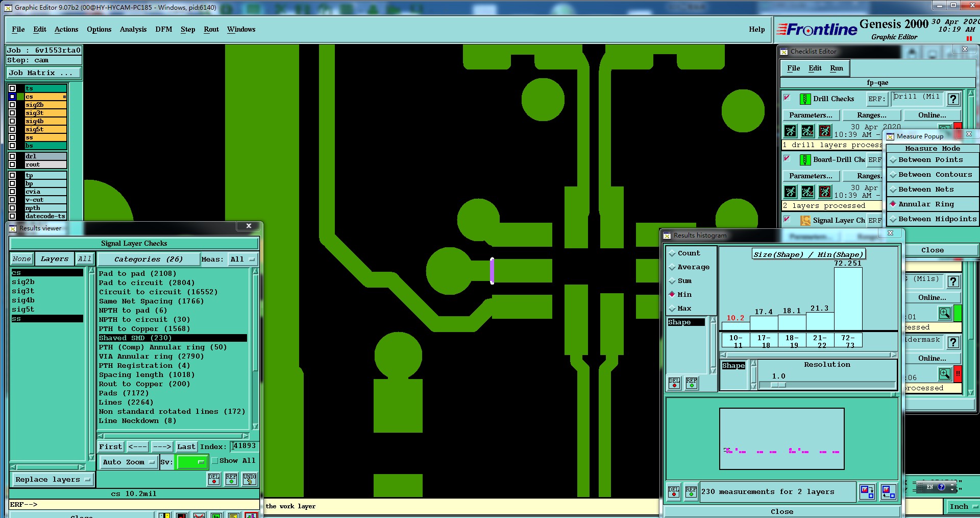Enable the Show All checkbox
This screenshot has height=518, width=980.
tap(215, 461)
